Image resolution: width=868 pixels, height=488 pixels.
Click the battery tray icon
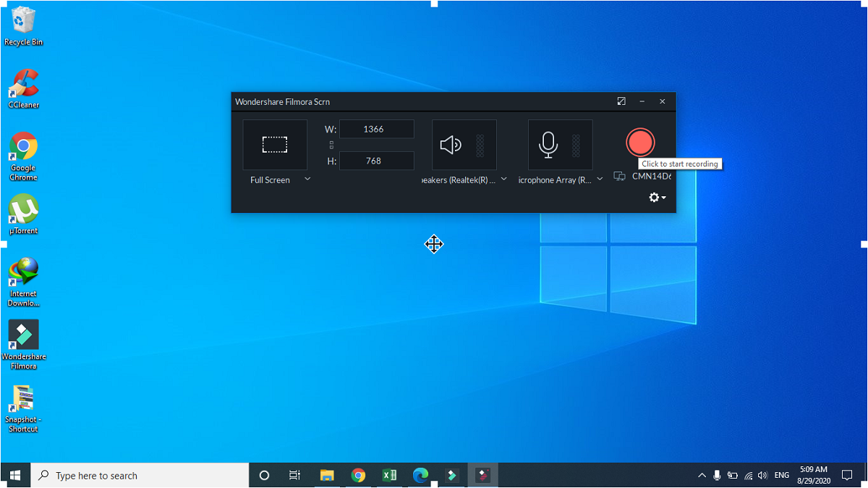pyautogui.click(x=732, y=476)
